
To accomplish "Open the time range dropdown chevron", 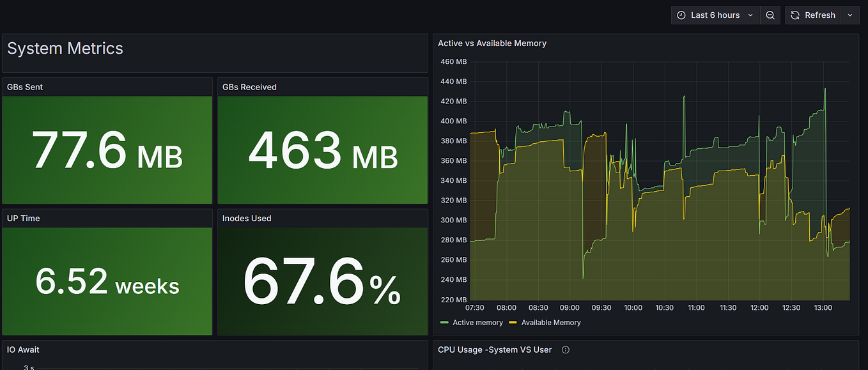I will 750,15.
